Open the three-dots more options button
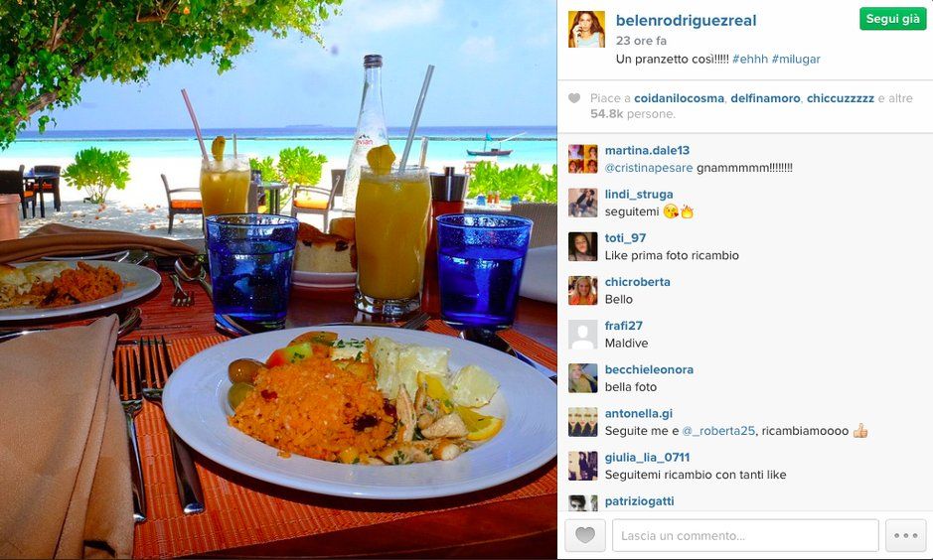The width and height of the screenshot is (933, 560). (905, 535)
